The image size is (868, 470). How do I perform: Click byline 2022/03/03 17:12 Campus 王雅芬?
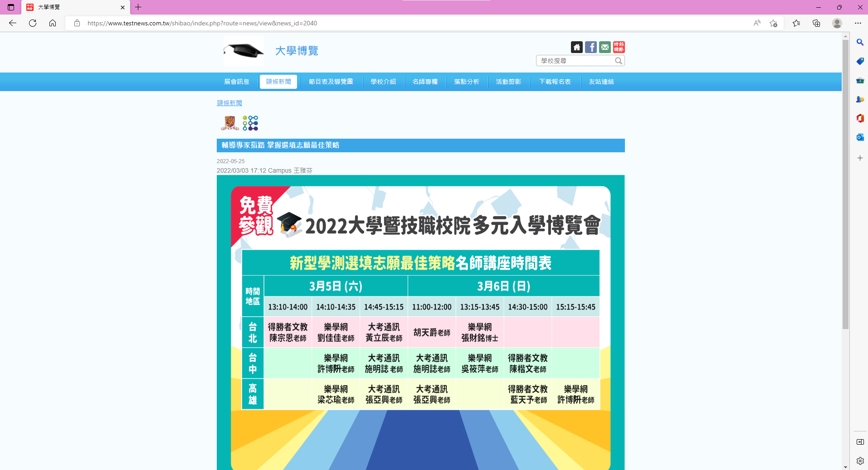(264, 170)
